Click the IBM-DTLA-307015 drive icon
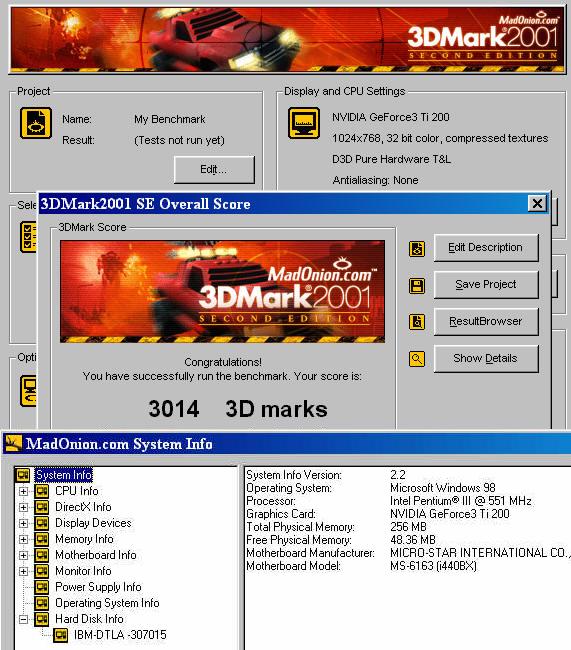 point(61,635)
